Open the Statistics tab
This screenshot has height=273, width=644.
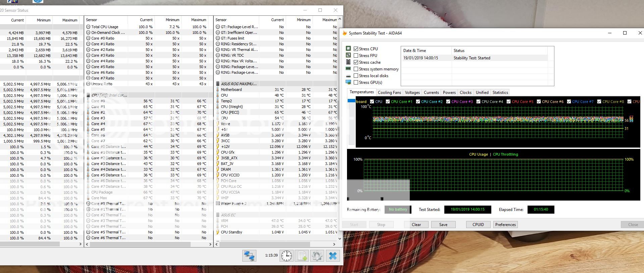coord(500,93)
